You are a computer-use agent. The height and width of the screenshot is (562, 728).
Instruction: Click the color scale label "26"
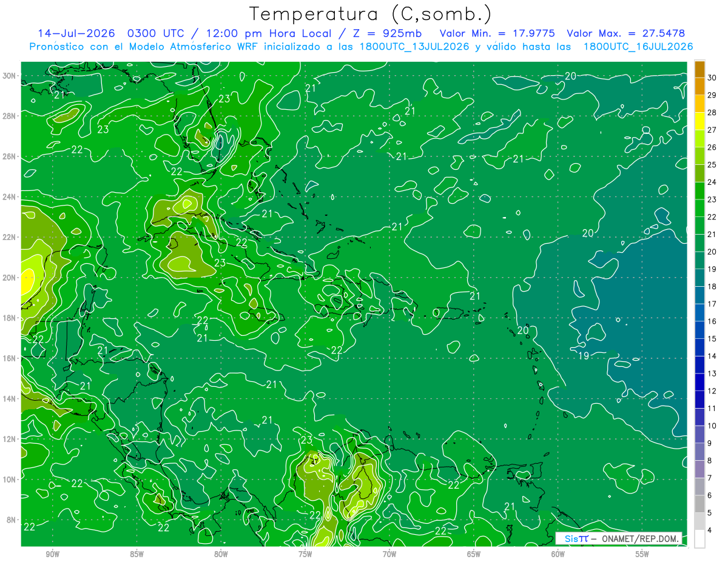(712, 147)
